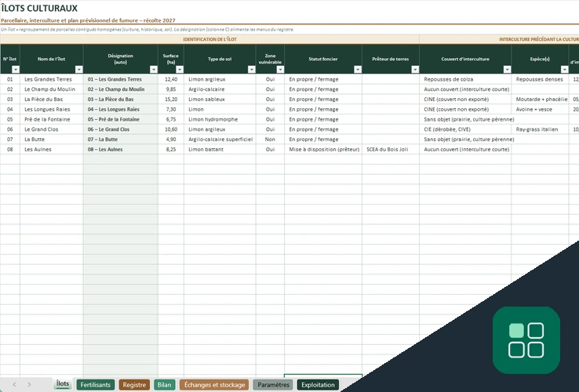Select soil type 'Limon battant'

coord(220,149)
